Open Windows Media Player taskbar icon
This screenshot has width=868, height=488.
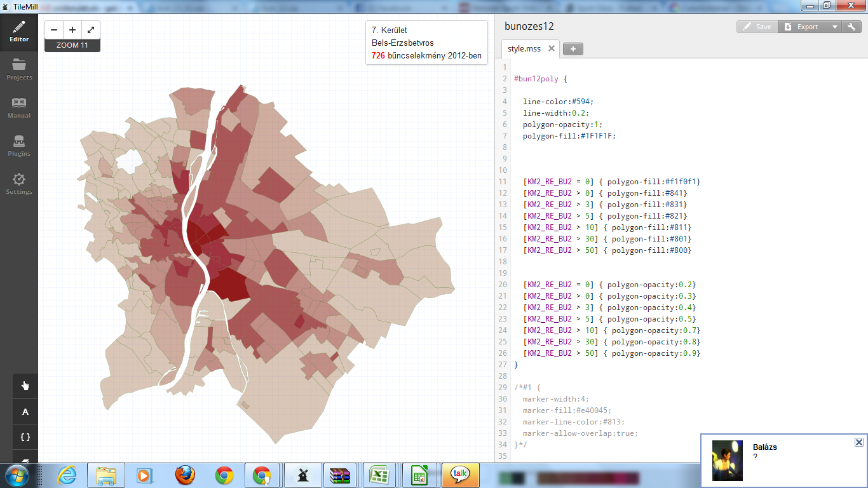coord(145,475)
